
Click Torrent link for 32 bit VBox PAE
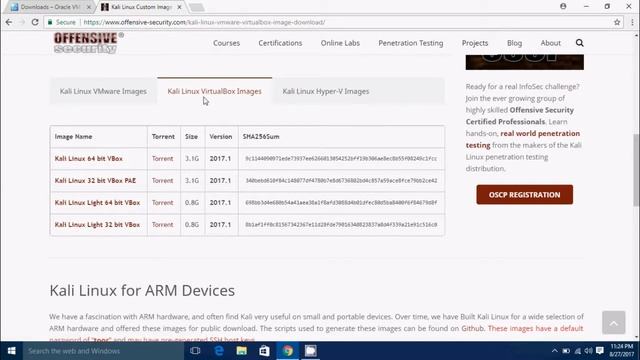click(x=162, y=180)
